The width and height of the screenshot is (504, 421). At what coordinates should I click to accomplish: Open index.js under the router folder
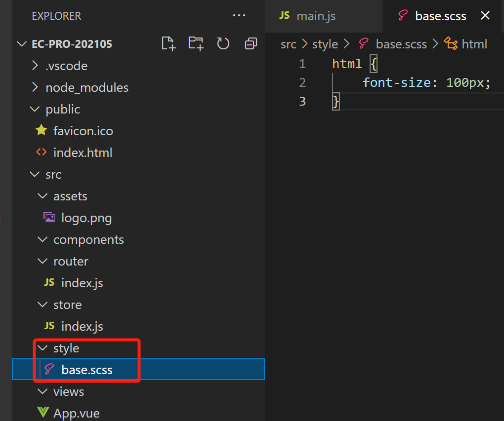click(x=82, y=283)
